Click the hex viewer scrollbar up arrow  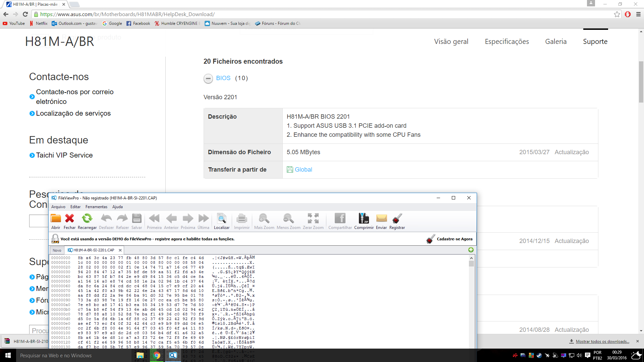pyautogui.click(x=471, y=258)
